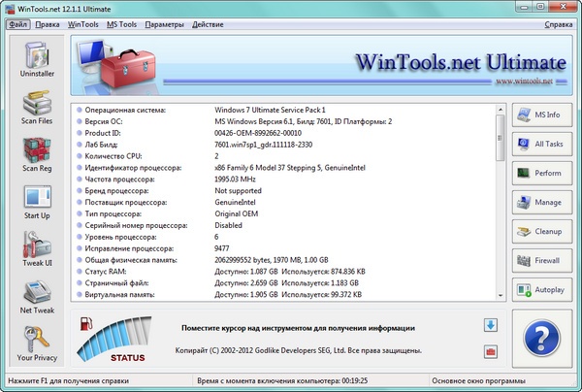
Task: Click the blue down arrow icon
Action: (x=491, y=325)
